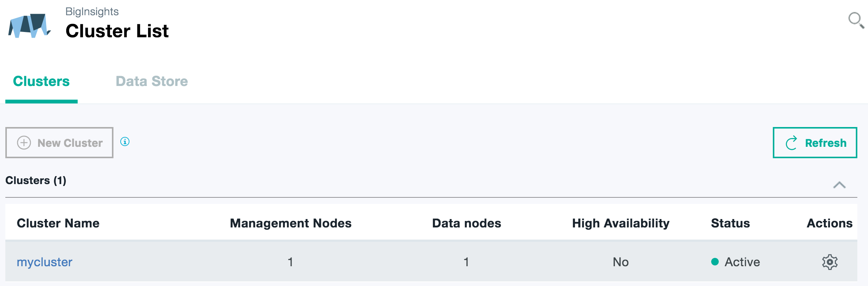Click Status column header
The image size is (868, 286).
730,223
